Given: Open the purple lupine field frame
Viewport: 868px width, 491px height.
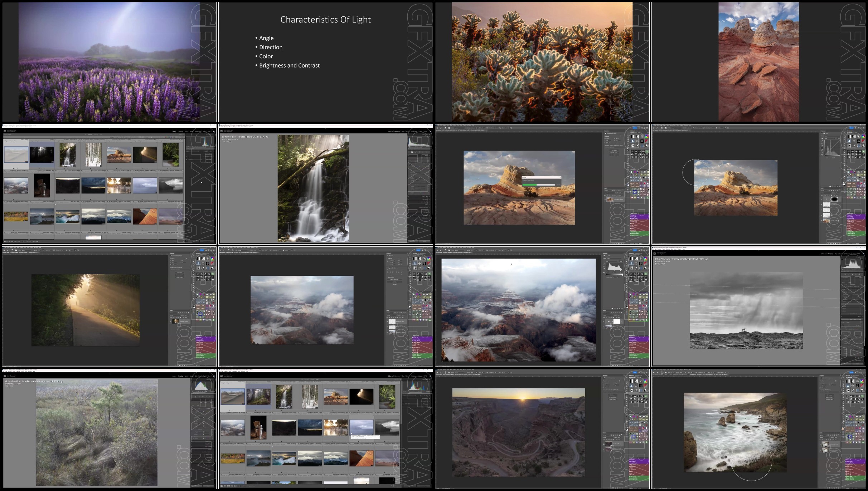Looking at the screenshot, I should (x=109, y=62).
